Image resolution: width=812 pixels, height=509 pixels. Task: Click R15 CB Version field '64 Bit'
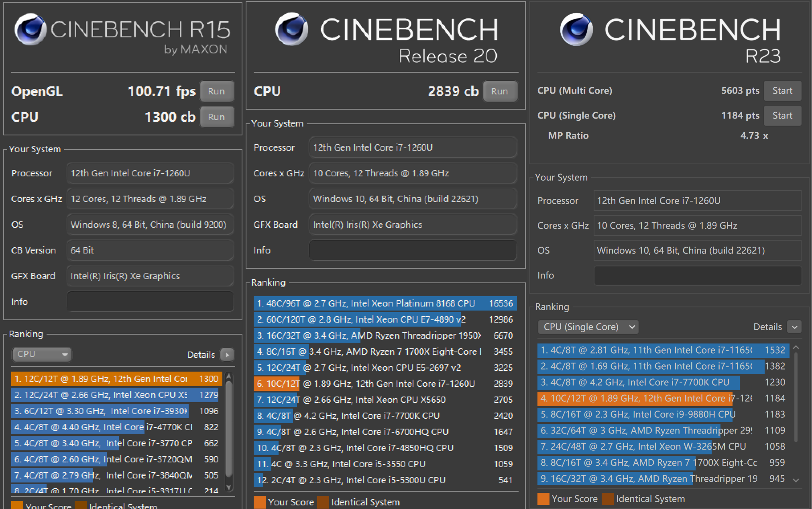pos(150,250)
